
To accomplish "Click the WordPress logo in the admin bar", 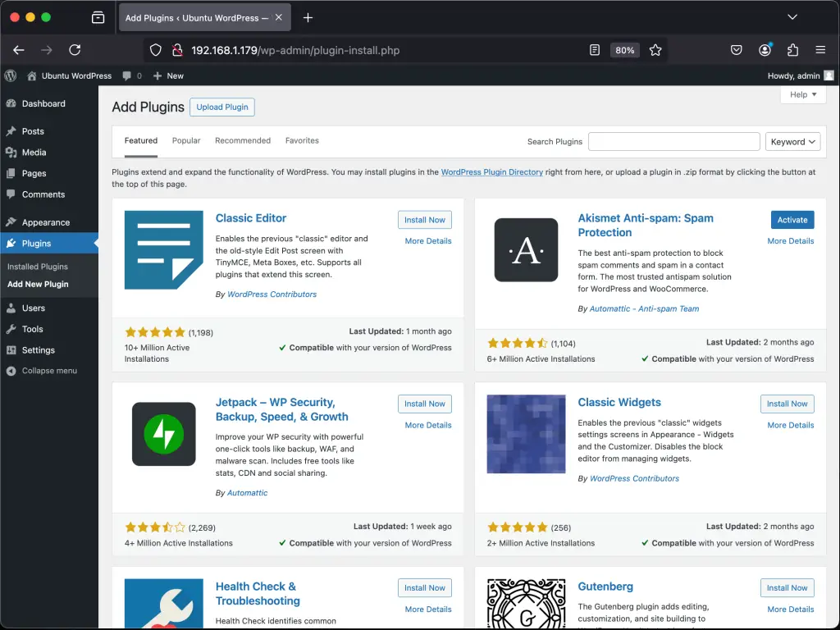I will [x=10, y=75].
